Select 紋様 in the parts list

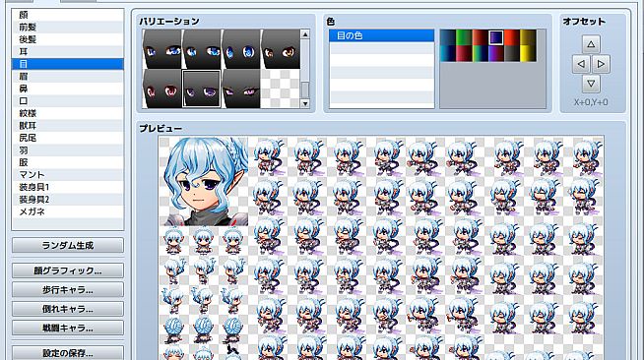tap(68, 113)
